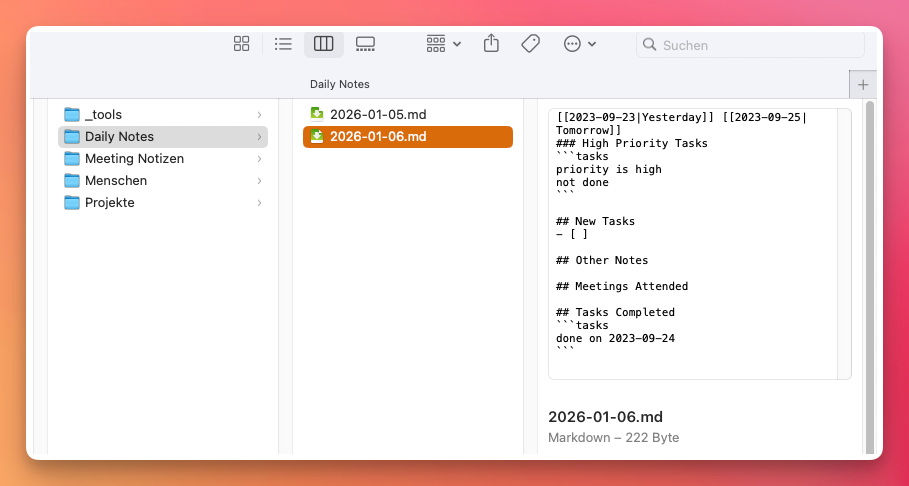Switch to list view
This screenshot has height=486, width=909.
pos(283,44)
